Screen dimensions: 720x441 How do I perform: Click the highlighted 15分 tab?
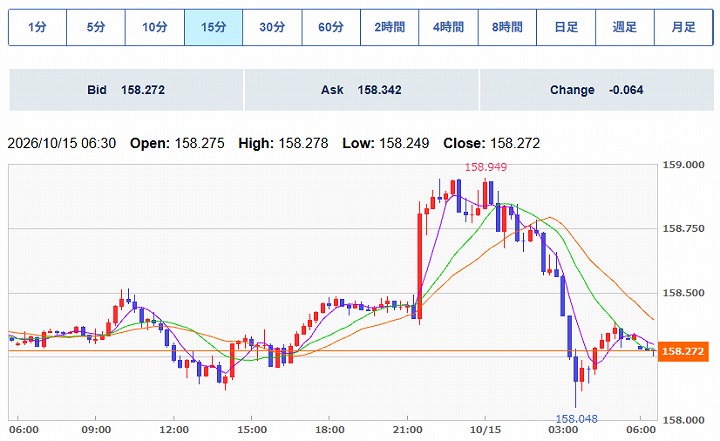214,27
